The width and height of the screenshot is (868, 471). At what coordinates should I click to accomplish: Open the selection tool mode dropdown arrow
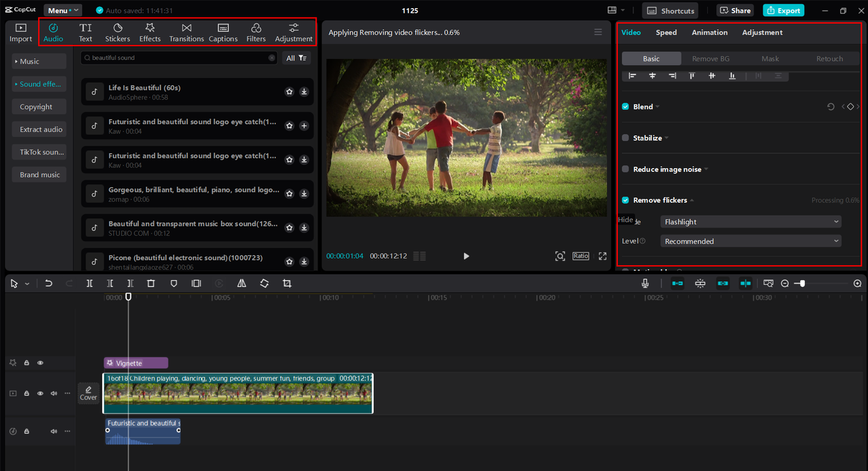[x=27, y=284]
